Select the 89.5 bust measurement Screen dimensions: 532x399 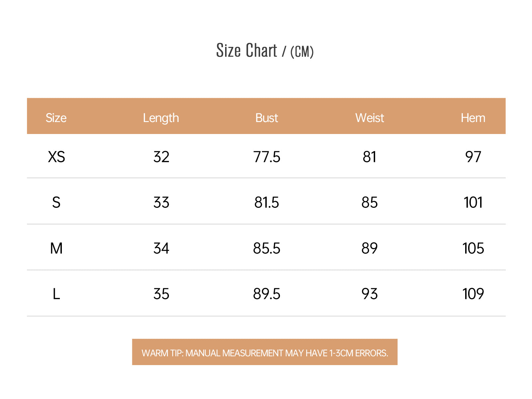267,294
